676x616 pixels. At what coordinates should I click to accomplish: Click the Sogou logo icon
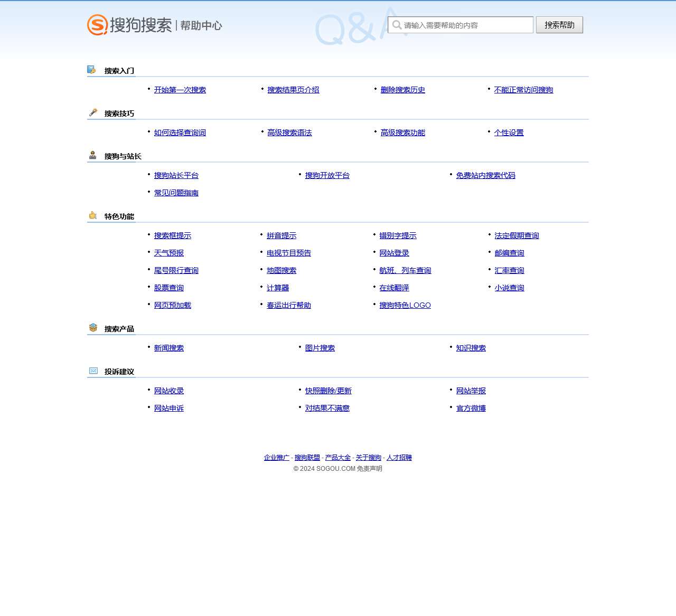click(x=98, y=25)
